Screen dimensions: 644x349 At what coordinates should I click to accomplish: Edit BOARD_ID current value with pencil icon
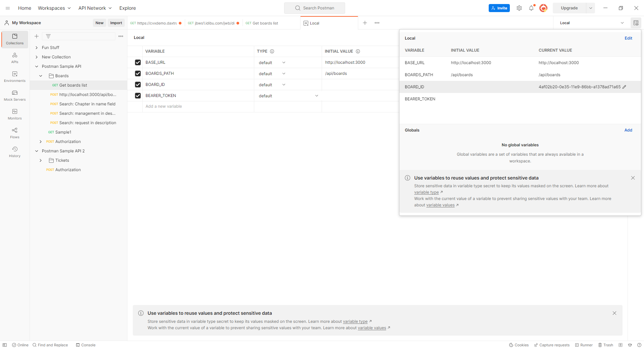click(624, 87)
